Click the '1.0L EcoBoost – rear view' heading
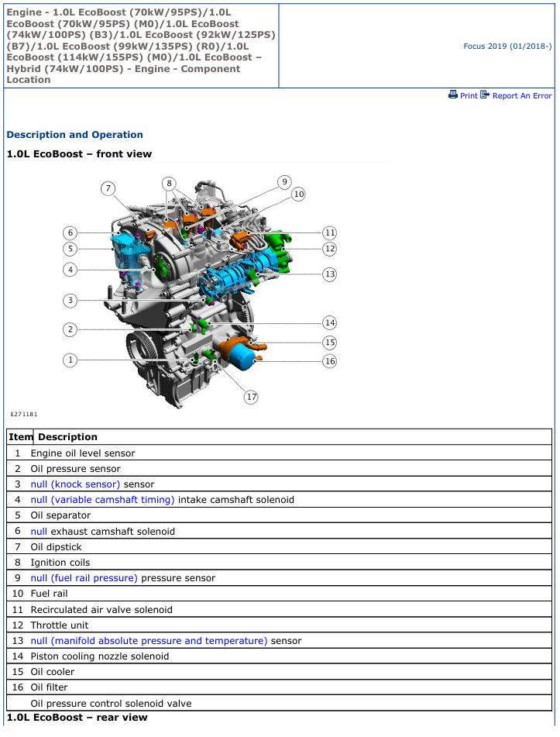 [77, 718]
